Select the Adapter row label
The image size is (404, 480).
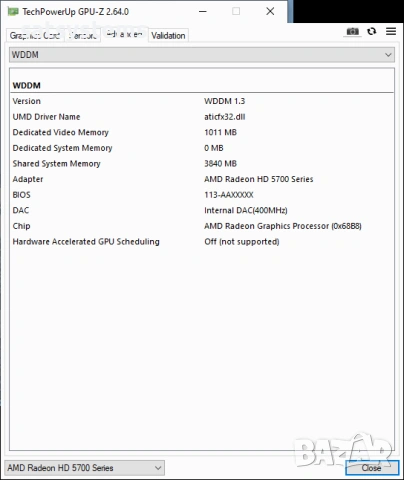(x=28, y=179)
